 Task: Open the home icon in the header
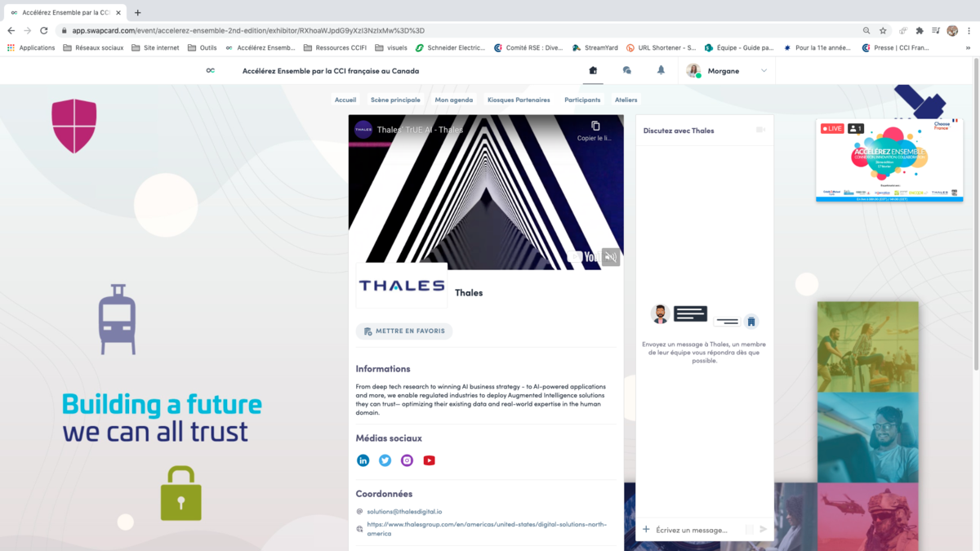coord(593,71)
